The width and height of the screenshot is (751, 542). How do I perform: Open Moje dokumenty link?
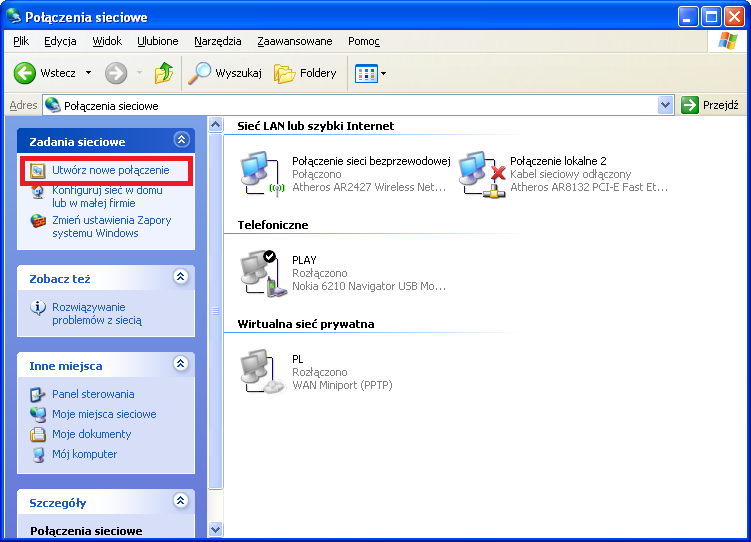coord(91,434)
